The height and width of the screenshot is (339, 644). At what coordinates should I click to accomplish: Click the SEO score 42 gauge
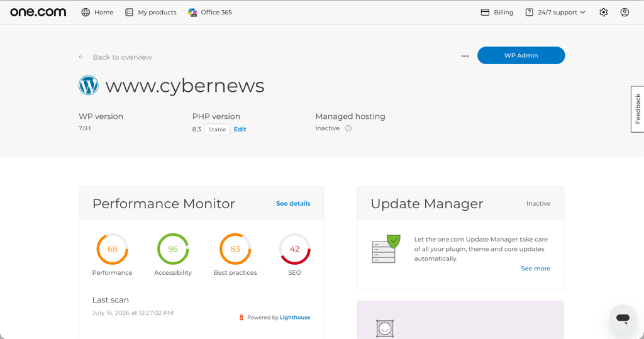294,249
